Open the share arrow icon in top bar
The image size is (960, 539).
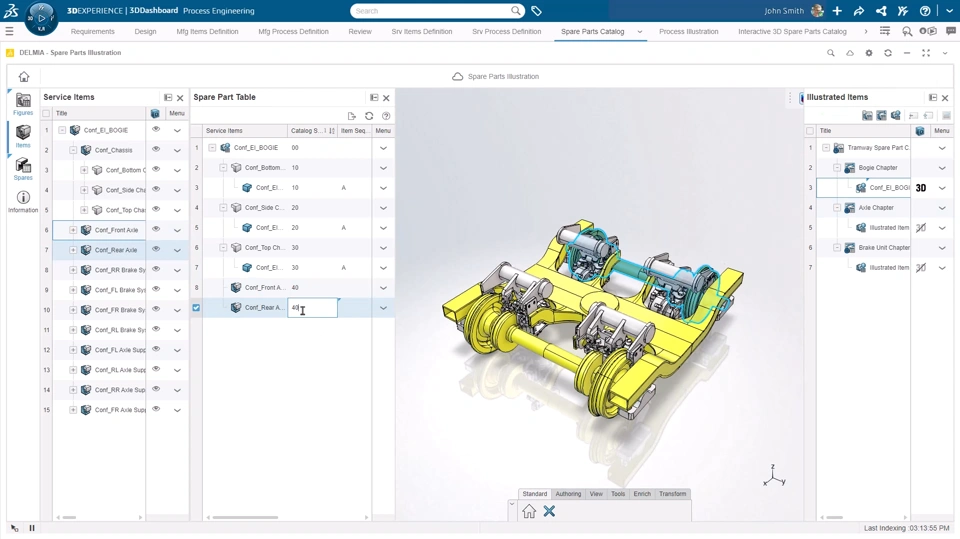click(x=859, y=11)
